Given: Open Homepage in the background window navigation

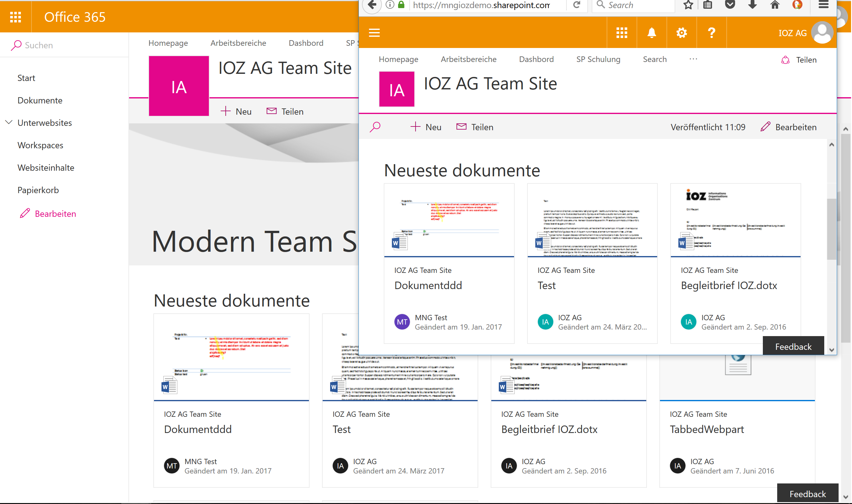Looking at the screenshot, I should pyautogui.click(x=168, y=43).
